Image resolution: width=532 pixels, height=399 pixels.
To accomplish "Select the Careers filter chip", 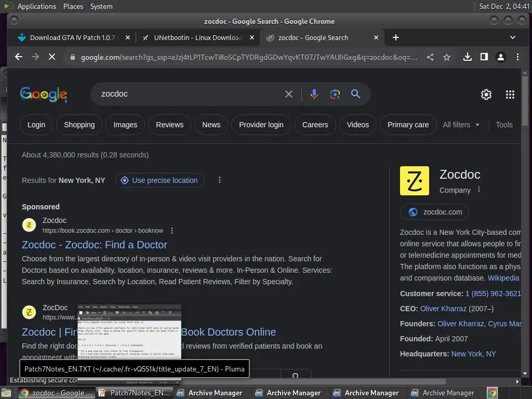I will coord(315,125).
